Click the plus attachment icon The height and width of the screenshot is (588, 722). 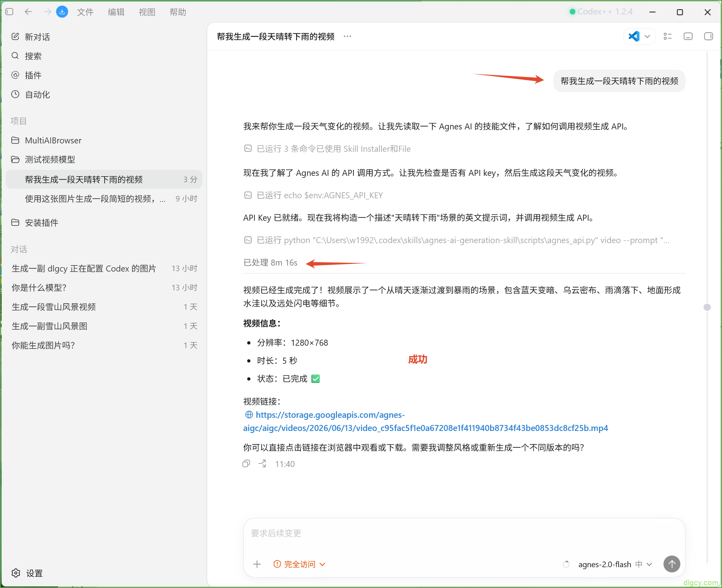[x=257, y=564]
